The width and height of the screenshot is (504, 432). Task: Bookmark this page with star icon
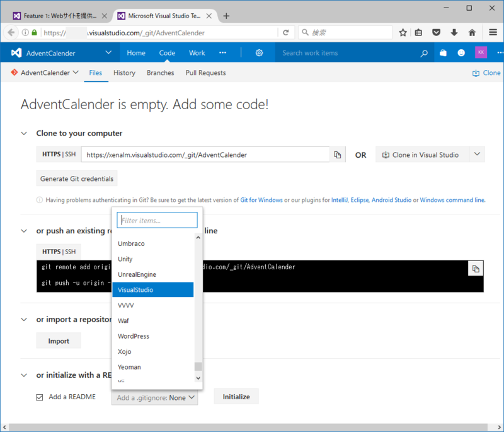coord(403,33)
